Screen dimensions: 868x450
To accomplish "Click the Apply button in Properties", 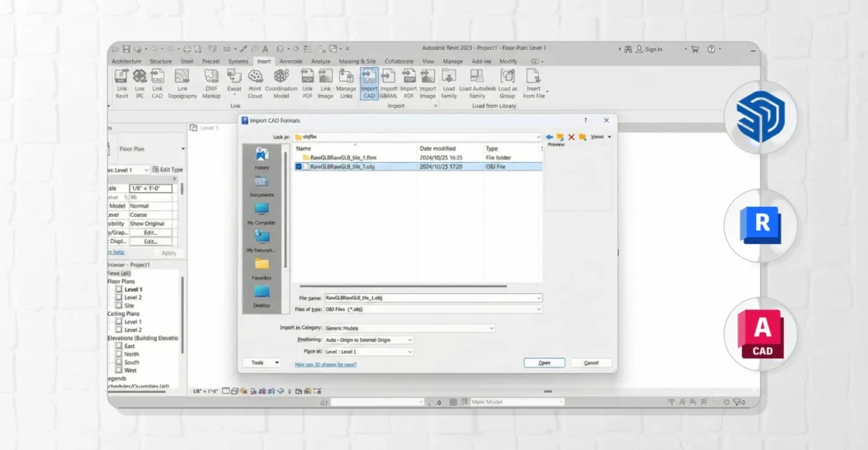I will click(x=169, y=253).
